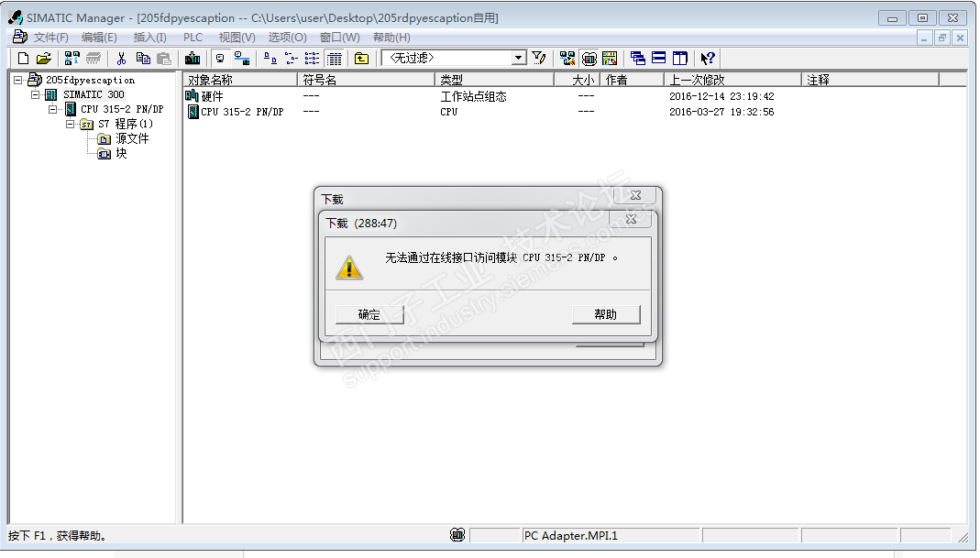
Task: Click the S7 Memory Card toolbar icon
Action: click(94, 59)
